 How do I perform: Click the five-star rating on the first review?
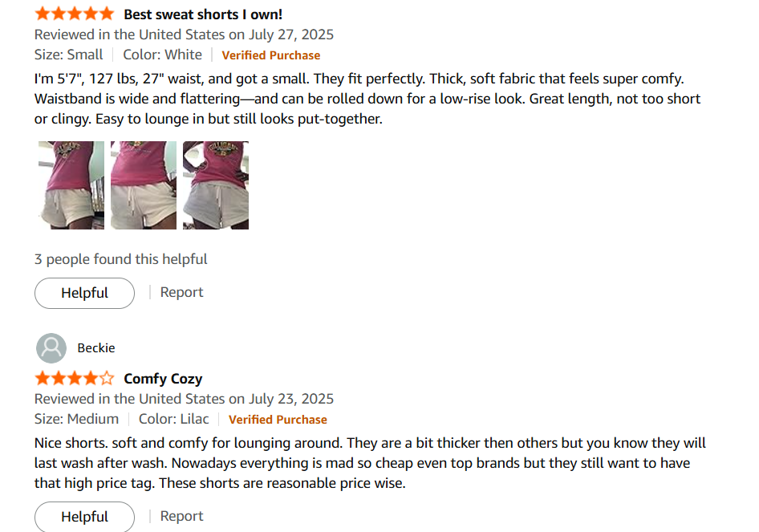[x=75, y=14]
